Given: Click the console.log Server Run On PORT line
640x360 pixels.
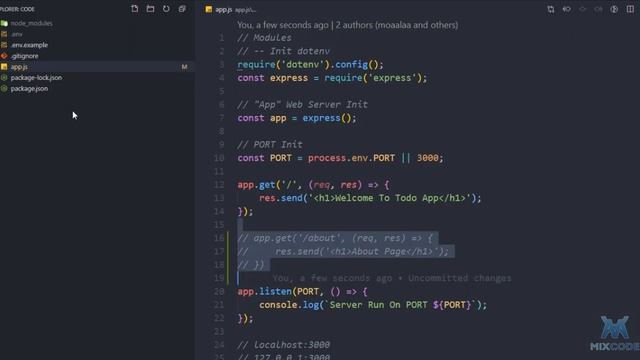Looking at the screenshot, I should (x=373, y=305).
